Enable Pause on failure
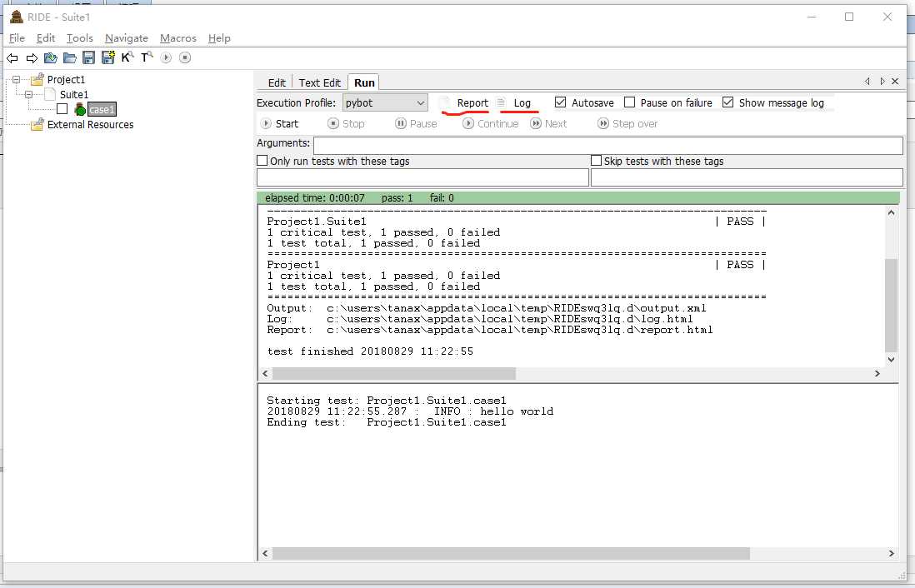This screenshot has width=915, height=588. point(629,102)
